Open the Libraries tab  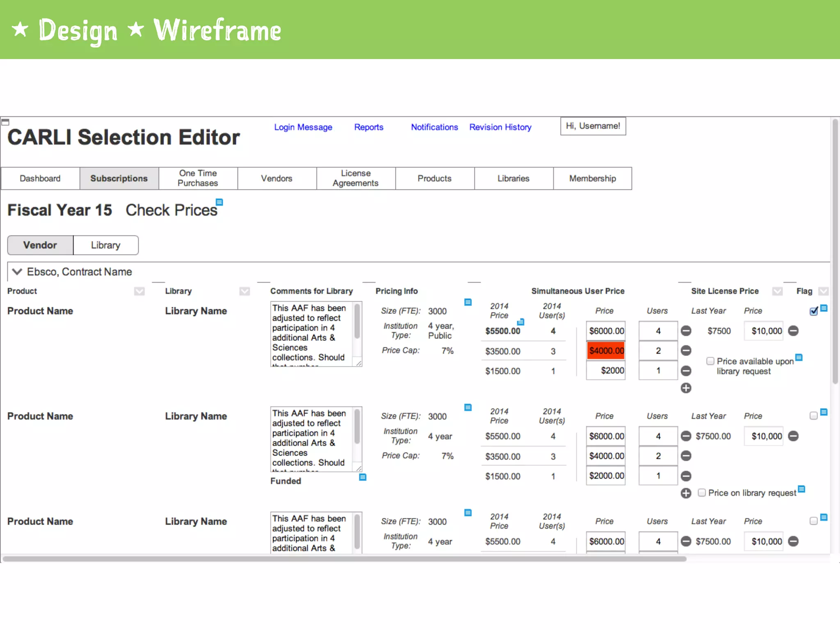coord(514,178)
